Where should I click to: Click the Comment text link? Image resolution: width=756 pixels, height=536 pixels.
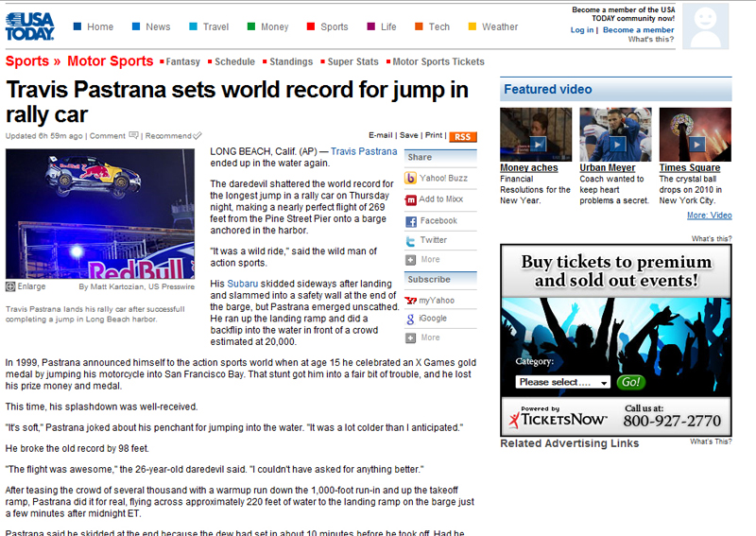click(107, 136)
